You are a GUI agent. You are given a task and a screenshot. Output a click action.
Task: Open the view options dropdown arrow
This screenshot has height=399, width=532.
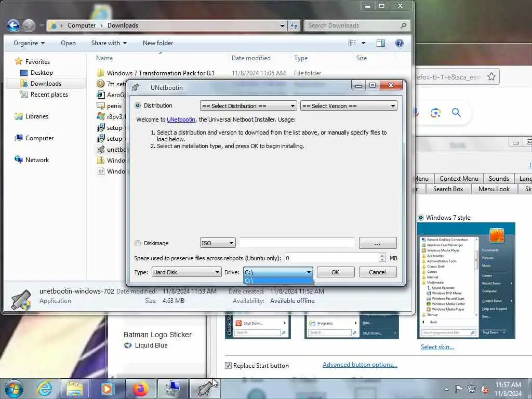(x=363, y=43)
